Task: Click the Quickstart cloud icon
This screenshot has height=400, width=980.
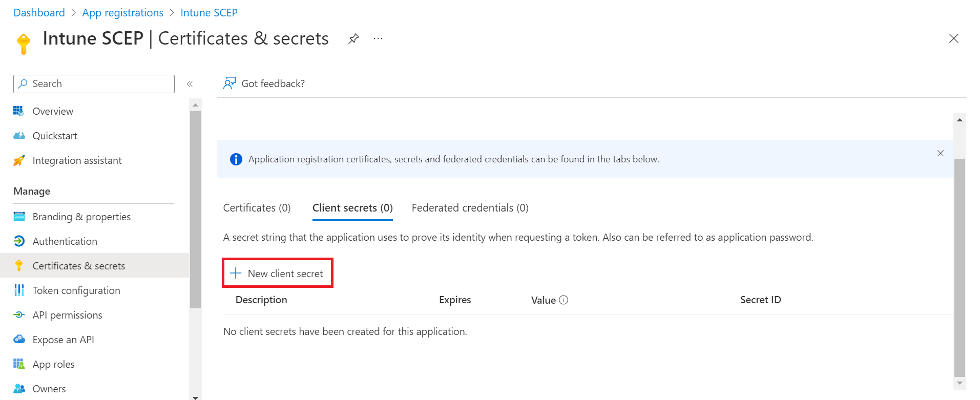Action: pos(19,136)
